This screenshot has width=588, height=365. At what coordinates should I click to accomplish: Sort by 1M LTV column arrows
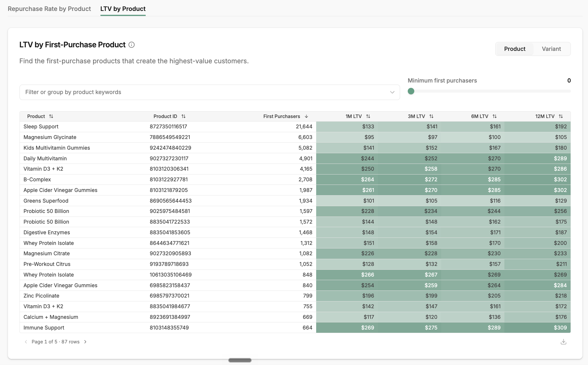pos(368,116)
